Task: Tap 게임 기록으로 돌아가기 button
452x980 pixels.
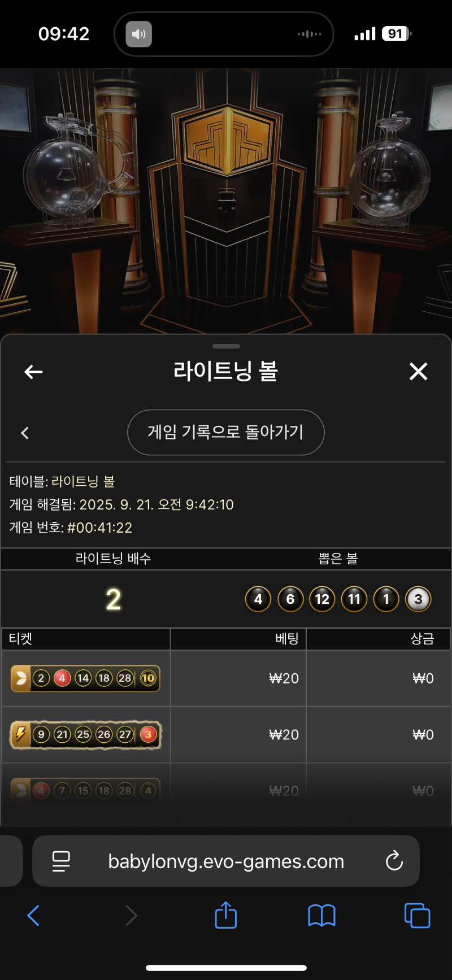Action: [x=226, y=433]
